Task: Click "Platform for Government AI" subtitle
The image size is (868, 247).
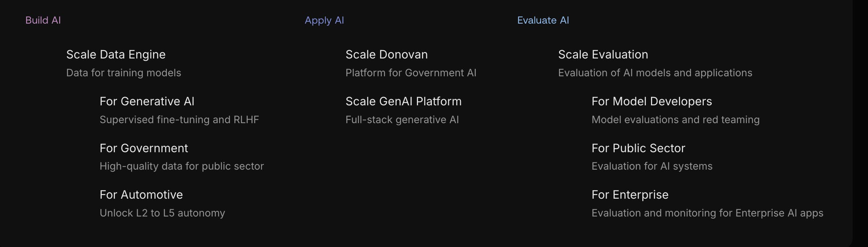Action: (x=411, y=73)
